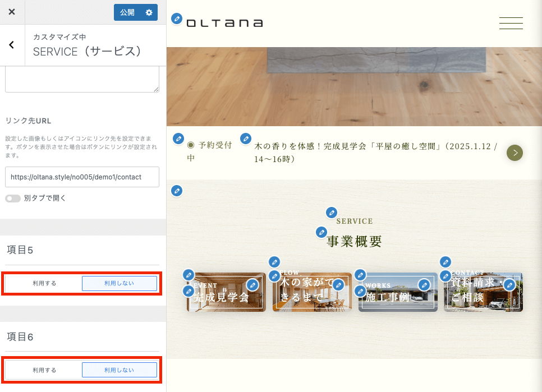The width and height of the screenshot is (542, 392).
Task: Click the empty text area above リンク先URL
Action: (82, 80)
